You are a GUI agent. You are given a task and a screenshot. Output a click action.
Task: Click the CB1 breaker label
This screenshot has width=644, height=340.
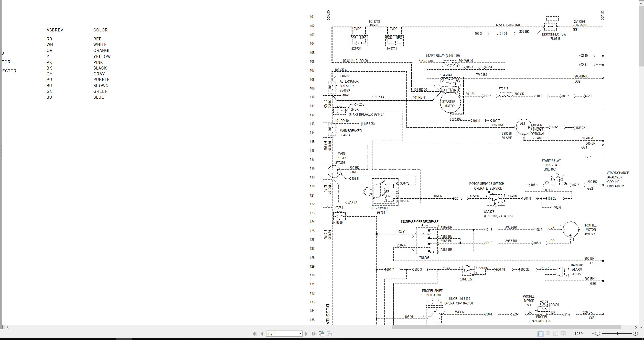[339, 208]
